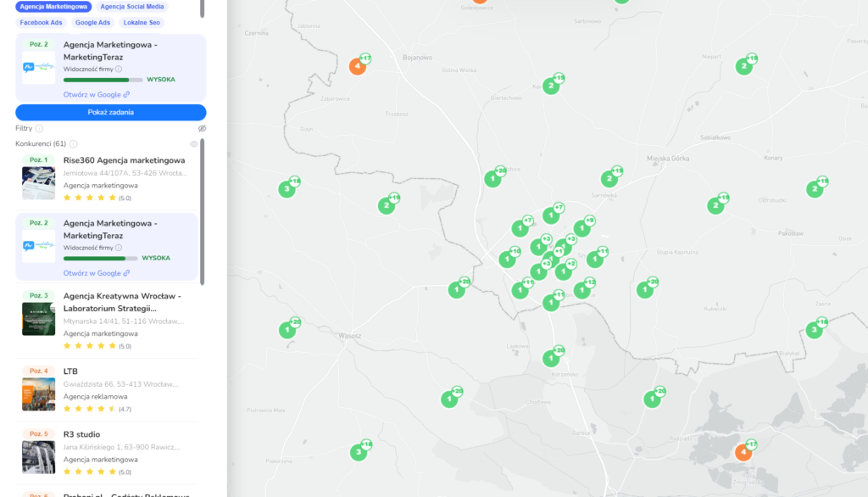Click info icon next to top Widoczność firmy
868x497 pixels.
pos(119,70)
